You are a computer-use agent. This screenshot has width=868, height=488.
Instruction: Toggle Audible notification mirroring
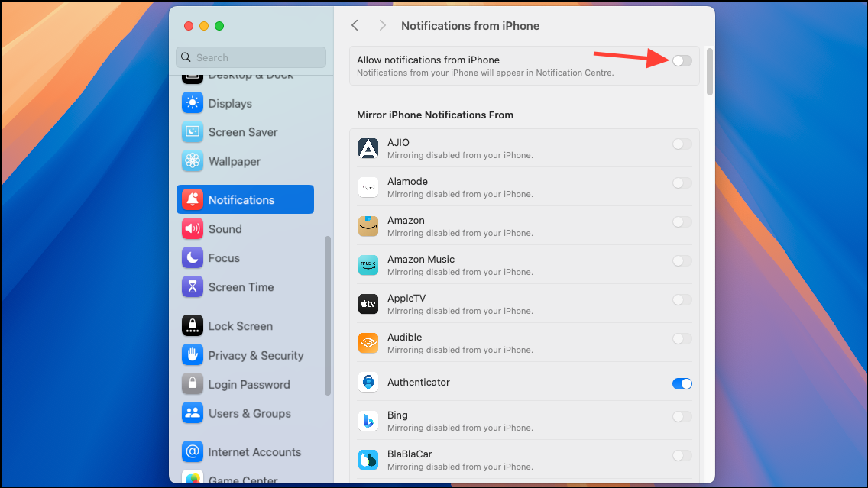coord(682,338)
